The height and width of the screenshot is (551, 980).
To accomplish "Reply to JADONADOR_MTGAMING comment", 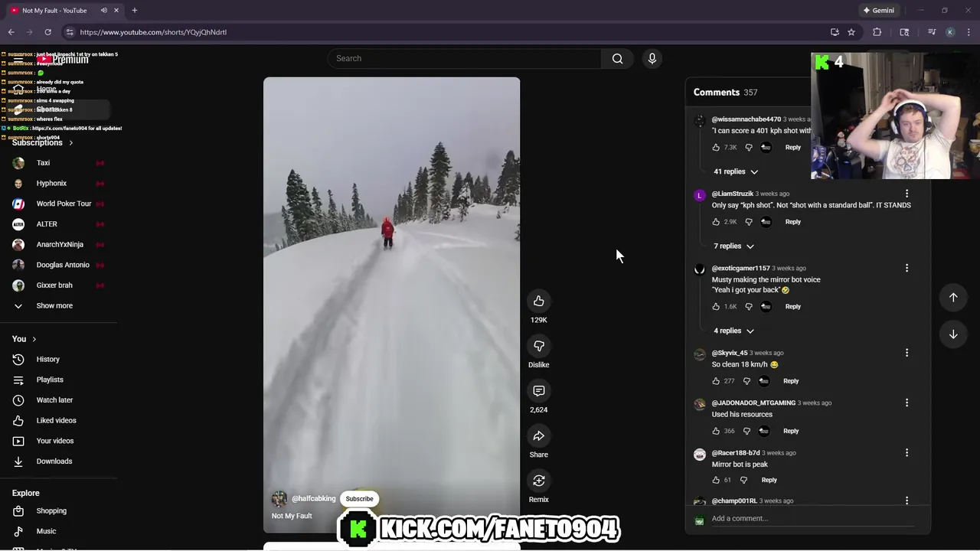I will click(x=791, y=431).
